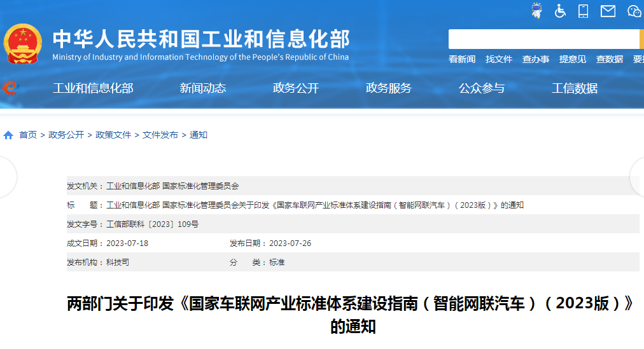The width and height of the screenshot is (644, 349).
Task: Open the 新闻动态 navigation menu
Action: pos(203,88)
